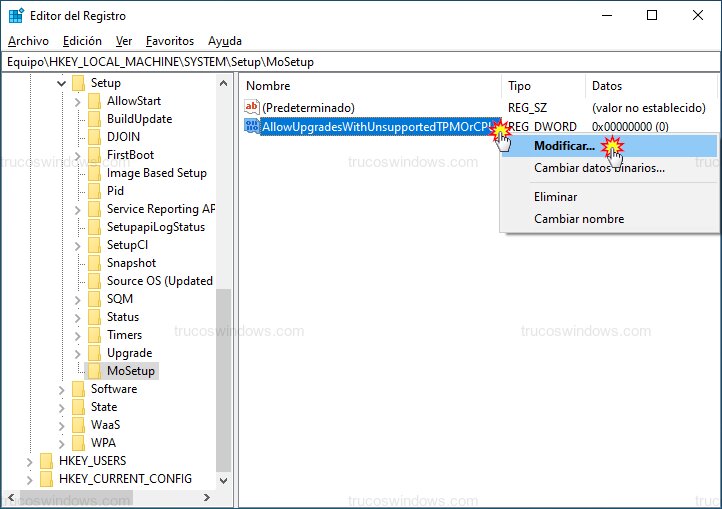Click the DWORD value icon beside AllowUpgradesWithUnsupportedTPMOrCPU
This screenshot has height=509, width=722.
click(x=252, y=126)
